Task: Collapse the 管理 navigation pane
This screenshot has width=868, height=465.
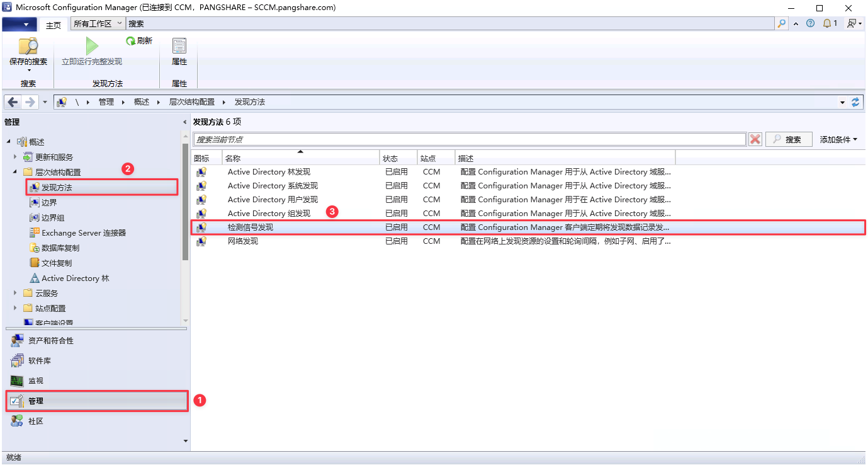Action: (x=185, y=122)
